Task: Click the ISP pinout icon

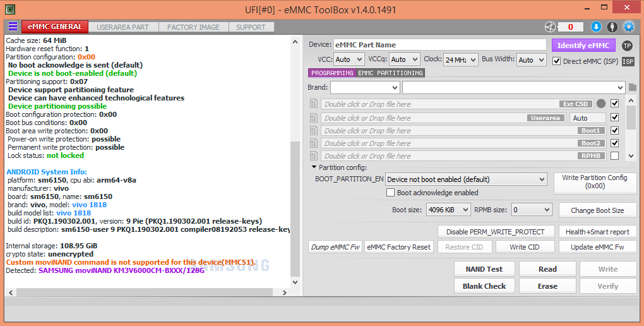Action: pos(628,61)
